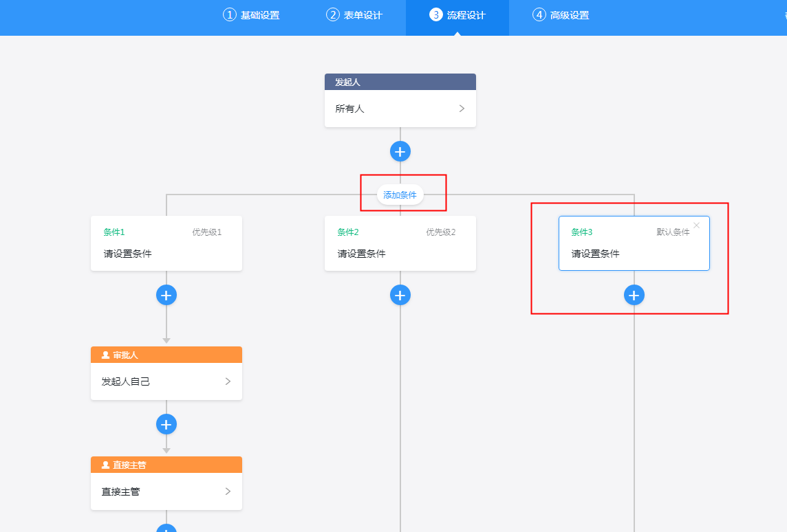The width and height of the screenshot is (787, 532).
Task: Click the 直接主管 text in node body
Action: 120,491
